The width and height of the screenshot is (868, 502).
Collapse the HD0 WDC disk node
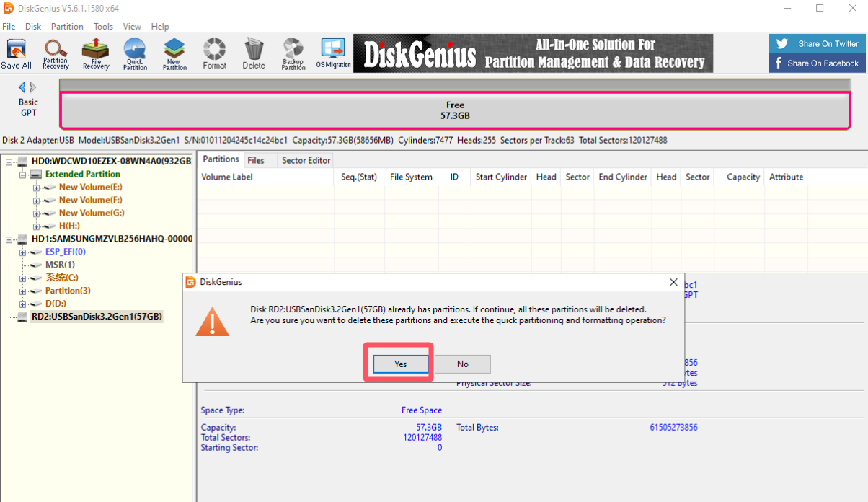[x=10, y=162]
